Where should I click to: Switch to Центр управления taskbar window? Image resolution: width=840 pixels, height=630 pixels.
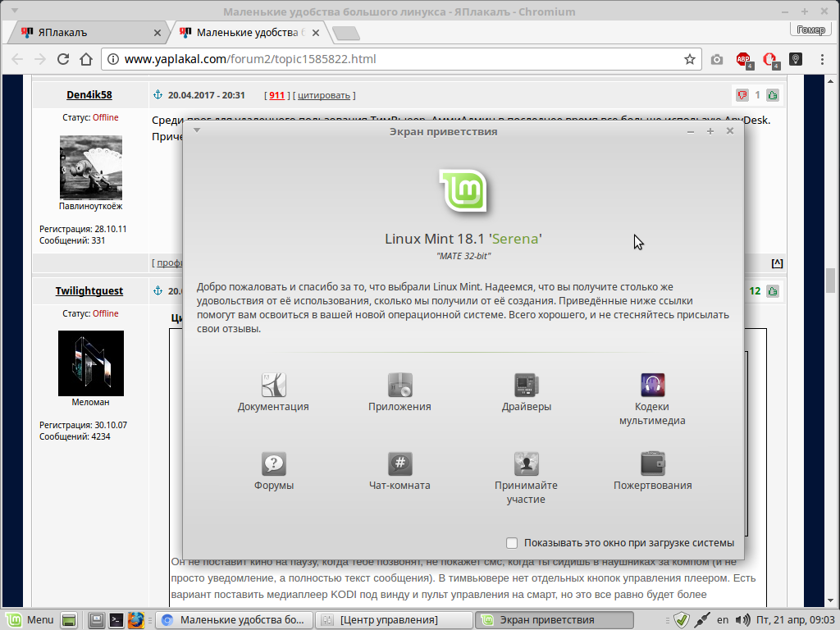[x=394, y=620]
